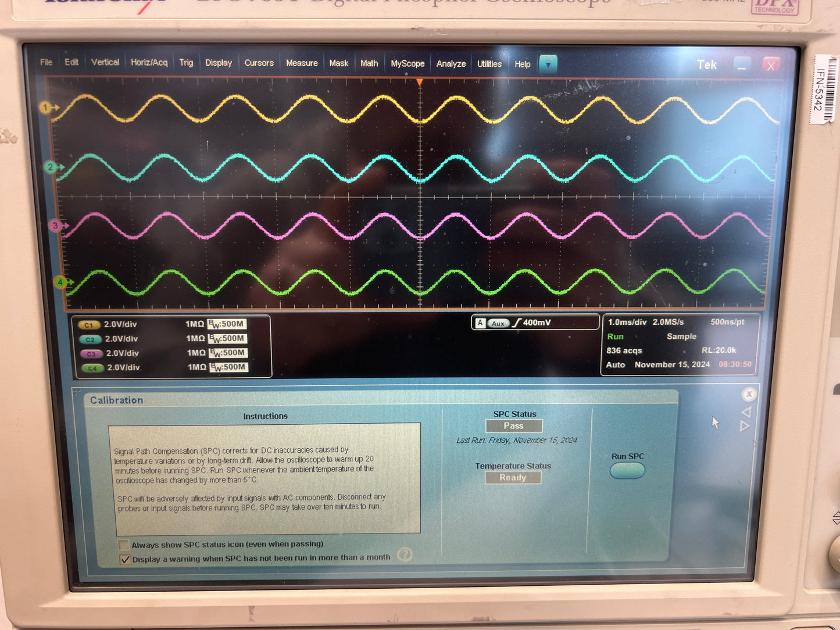Click C2 bandwidth BW:500M indicator
Viewport: 840px width, 630px height.
[227, 338]
